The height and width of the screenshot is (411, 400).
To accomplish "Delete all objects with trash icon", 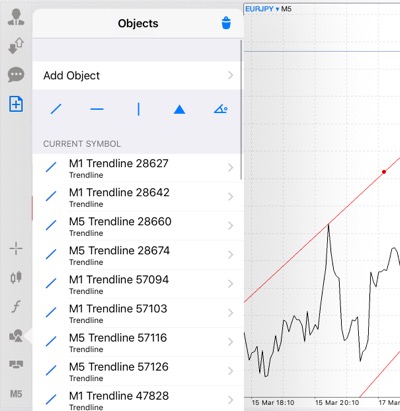I will pyautogui.click(x=226, y=23).
